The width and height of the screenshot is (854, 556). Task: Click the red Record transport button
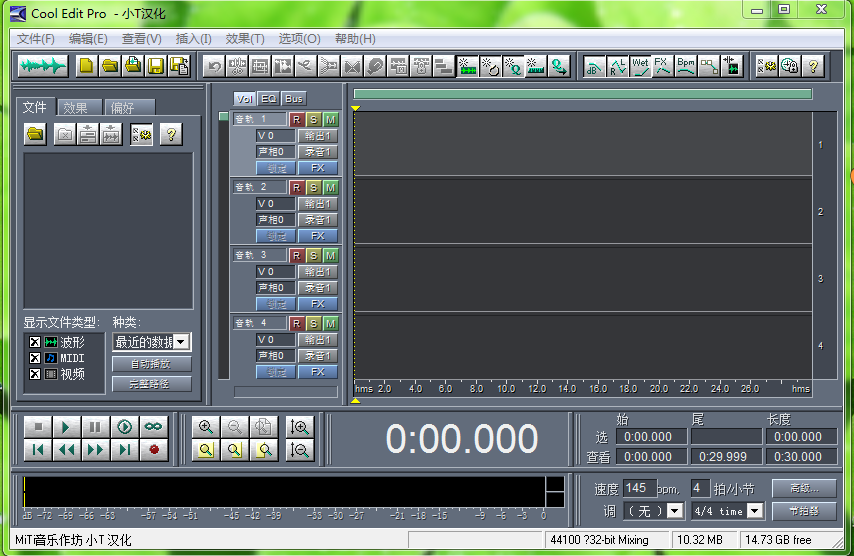pos(153,450)
